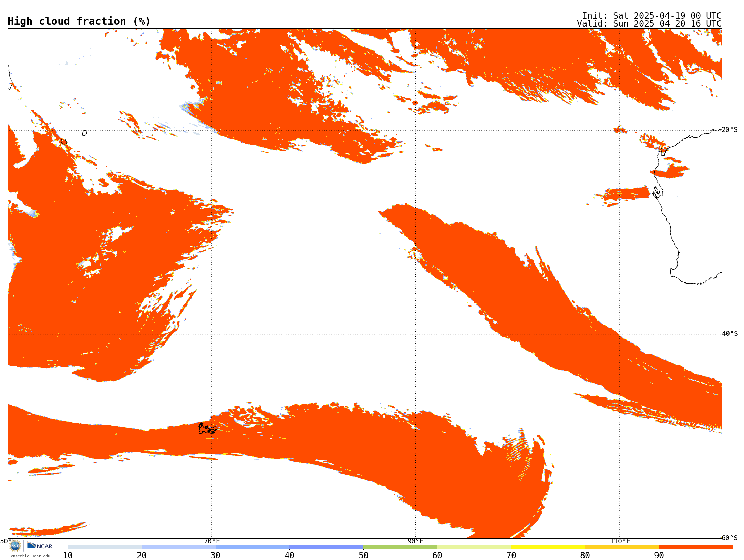
Task: Click the 90°E longitude label
Action: 416,541
